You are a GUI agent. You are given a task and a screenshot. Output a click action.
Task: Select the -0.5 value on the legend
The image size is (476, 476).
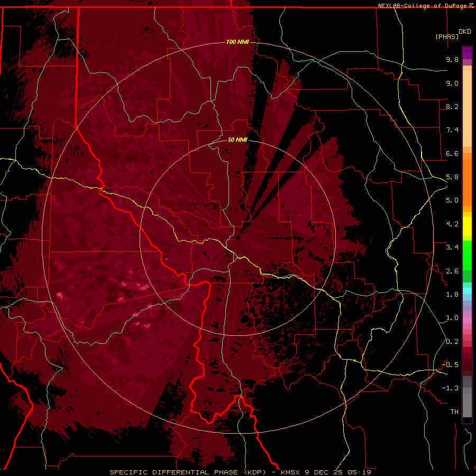[x=450, y=365]
